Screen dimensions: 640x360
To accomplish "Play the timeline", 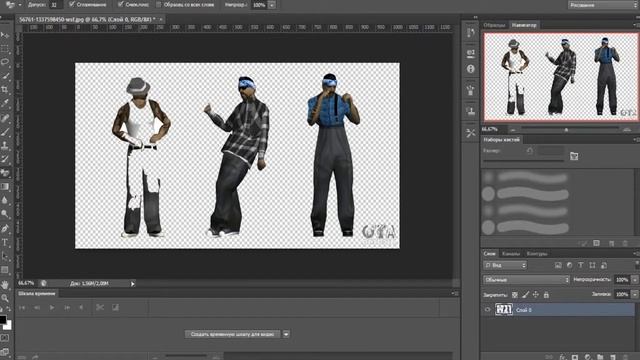I will pos(52,307).
